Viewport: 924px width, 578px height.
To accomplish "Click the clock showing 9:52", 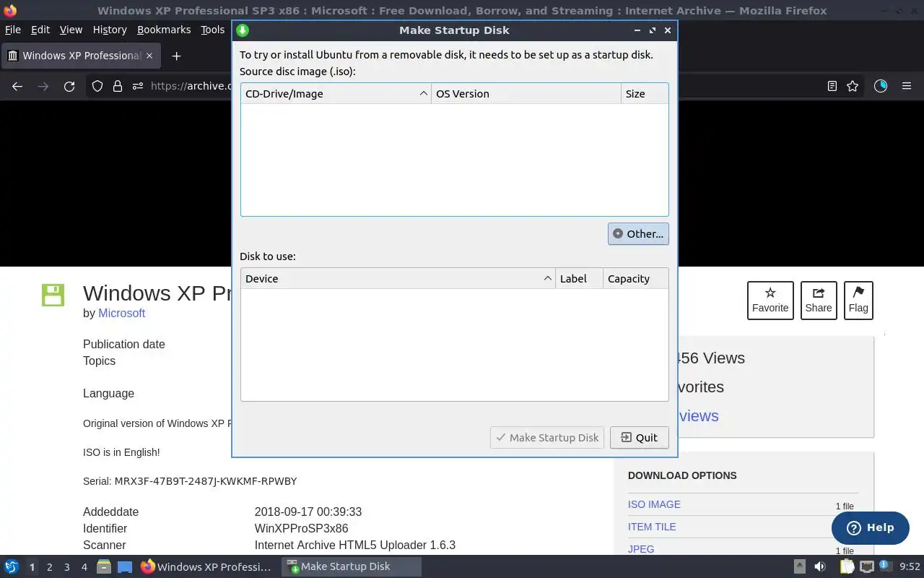I will [x=910, y=567].
